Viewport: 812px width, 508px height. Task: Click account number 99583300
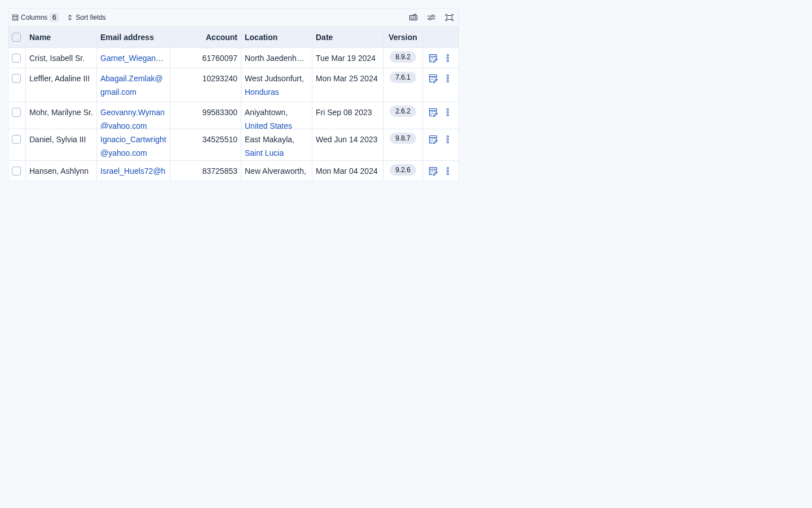220,112
